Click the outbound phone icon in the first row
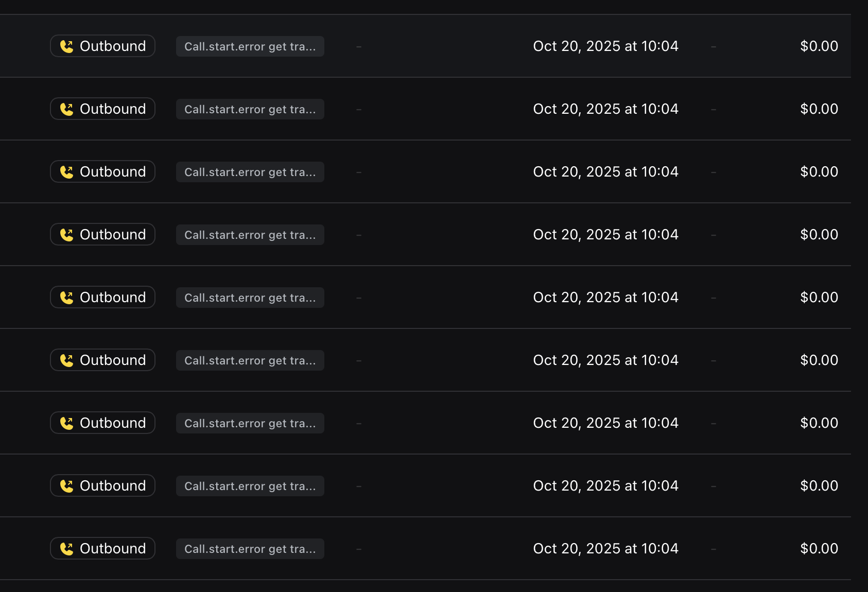The image size is (868, 592). tap(66, 46)
